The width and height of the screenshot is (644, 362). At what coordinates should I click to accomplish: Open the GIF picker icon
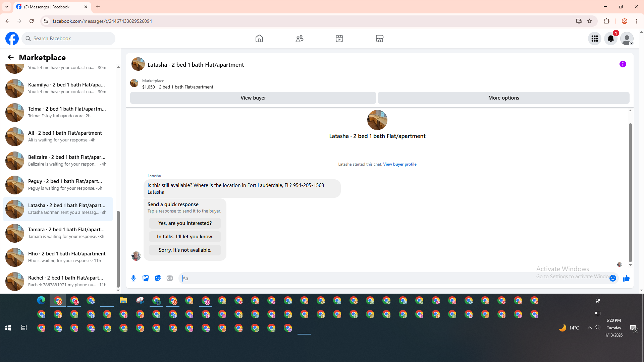170,278
